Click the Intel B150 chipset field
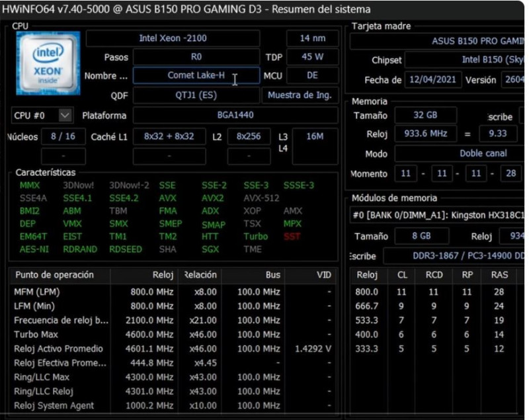Screen dimensions: 529x420 (465, 60)
